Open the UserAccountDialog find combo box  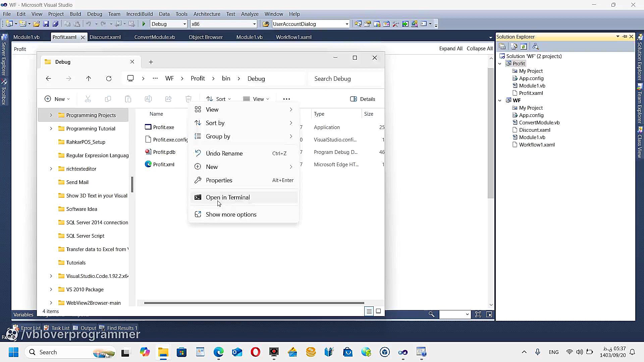[x=347, y=24]
